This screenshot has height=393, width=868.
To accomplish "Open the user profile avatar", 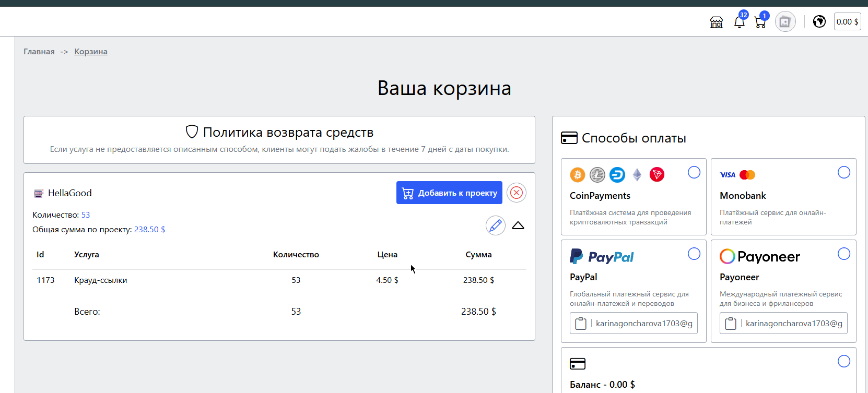I will [785, 22].
